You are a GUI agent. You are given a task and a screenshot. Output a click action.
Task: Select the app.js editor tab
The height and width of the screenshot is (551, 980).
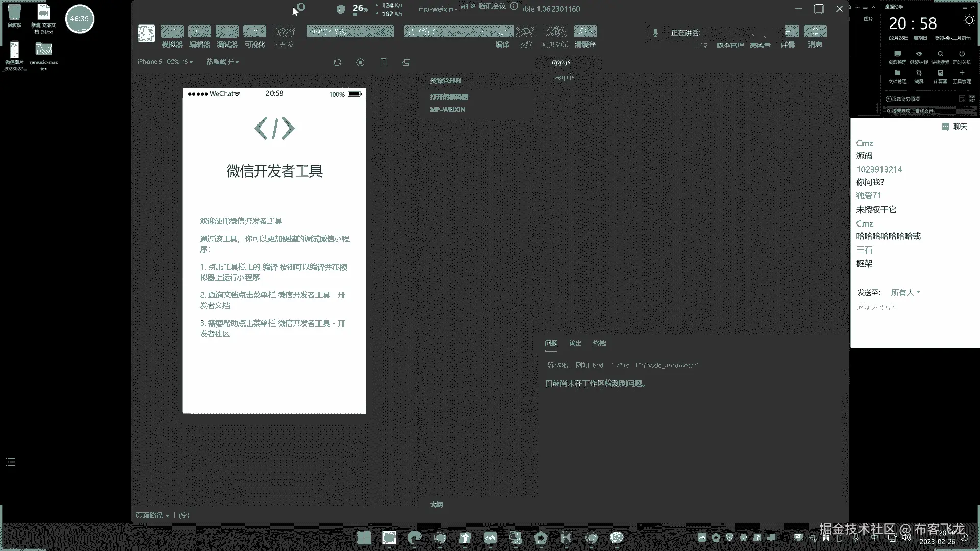561,62
